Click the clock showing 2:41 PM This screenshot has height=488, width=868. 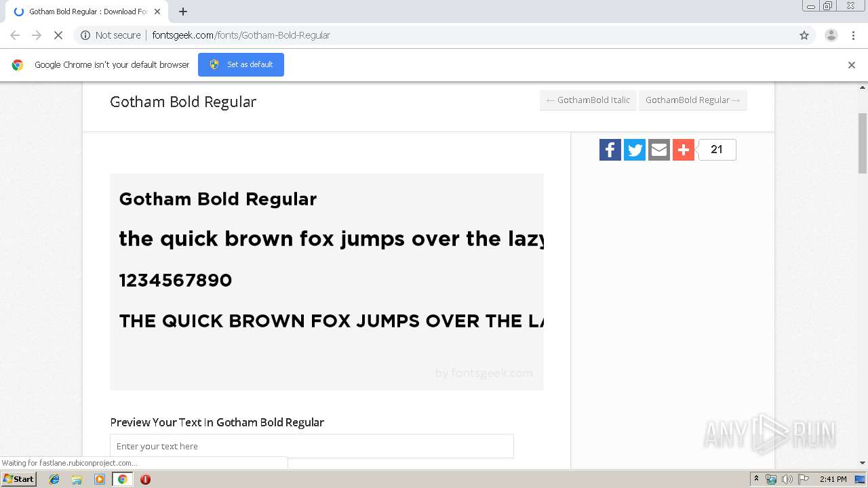(833, 479)
